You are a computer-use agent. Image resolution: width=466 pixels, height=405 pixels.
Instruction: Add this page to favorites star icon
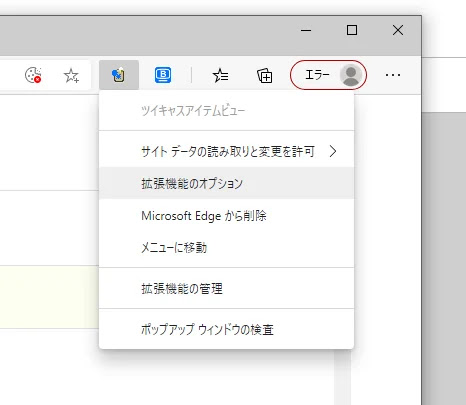coord(71,75)
